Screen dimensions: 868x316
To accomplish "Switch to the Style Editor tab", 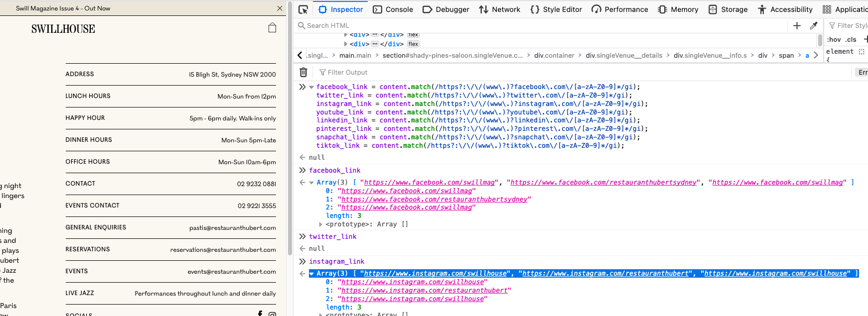I will [x=556, y=9].
